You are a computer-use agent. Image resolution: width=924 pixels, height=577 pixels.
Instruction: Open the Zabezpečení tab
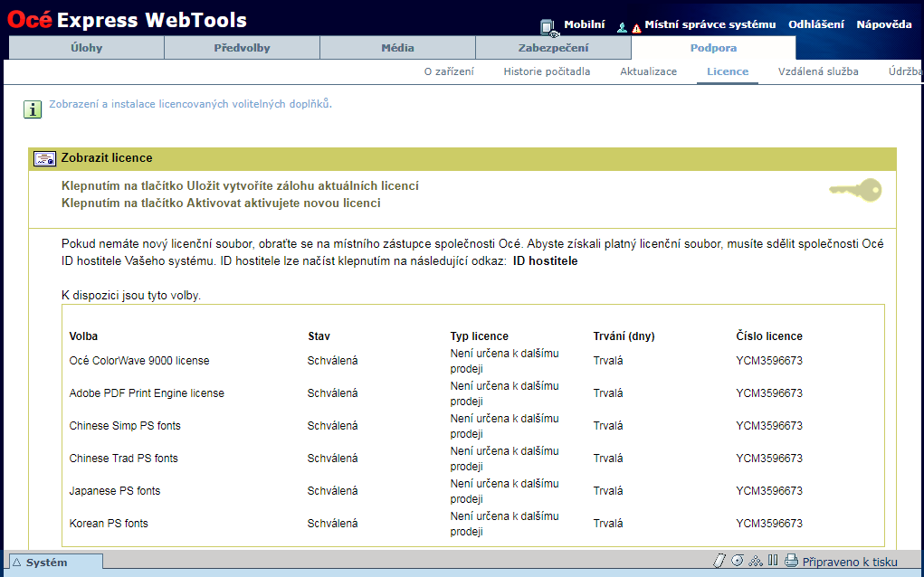click(x=553, y=48)
